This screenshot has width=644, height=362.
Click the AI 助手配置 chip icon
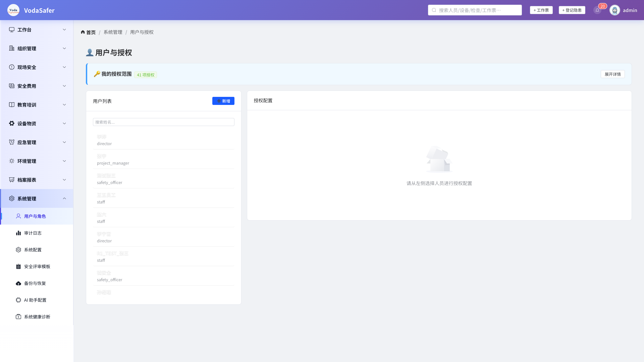(x=18, y=300)
